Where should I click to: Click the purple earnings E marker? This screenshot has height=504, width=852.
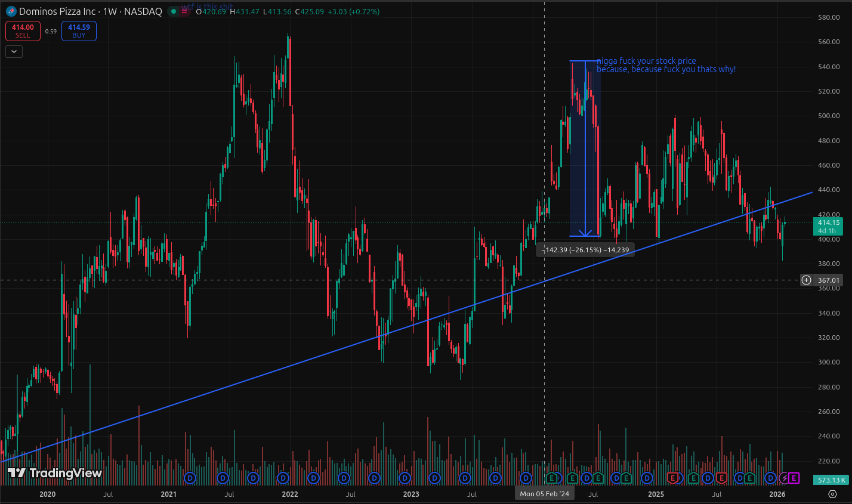(794, 478)
